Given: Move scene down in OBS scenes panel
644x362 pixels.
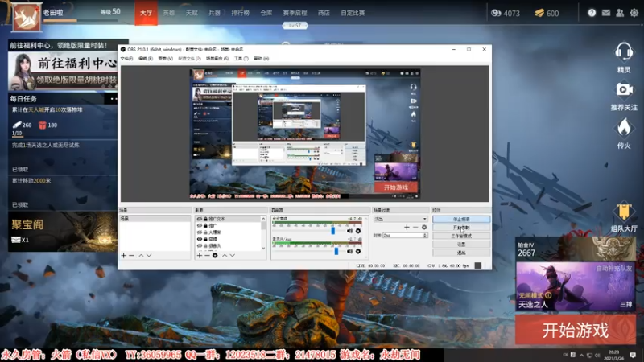Looking at the screenshot, I should pyautogui.click(x=149, y=255).
